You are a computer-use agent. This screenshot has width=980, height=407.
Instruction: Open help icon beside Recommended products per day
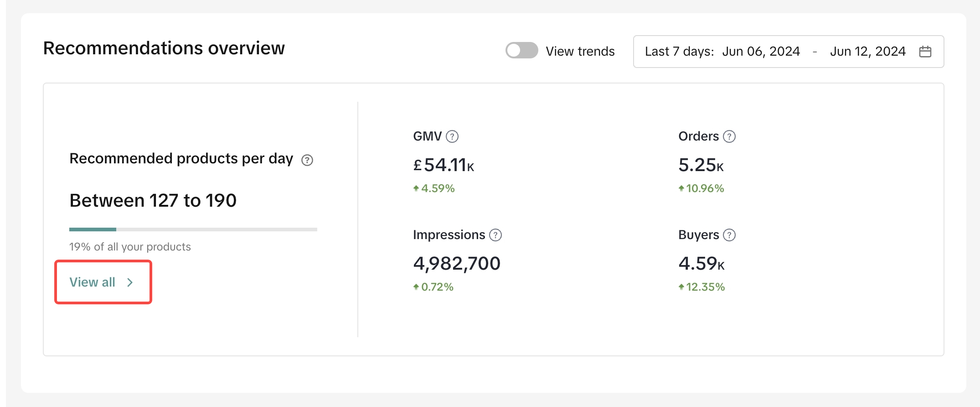coord(307,160)
